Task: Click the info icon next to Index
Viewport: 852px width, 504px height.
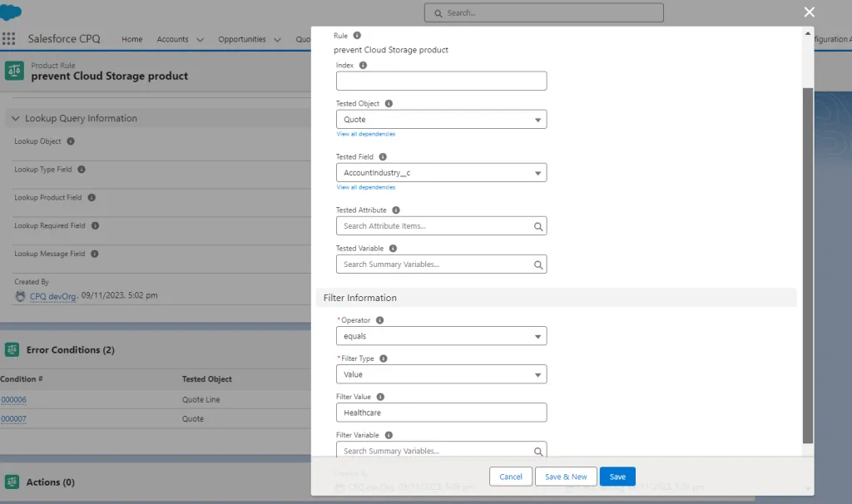Action: point(363,65)
